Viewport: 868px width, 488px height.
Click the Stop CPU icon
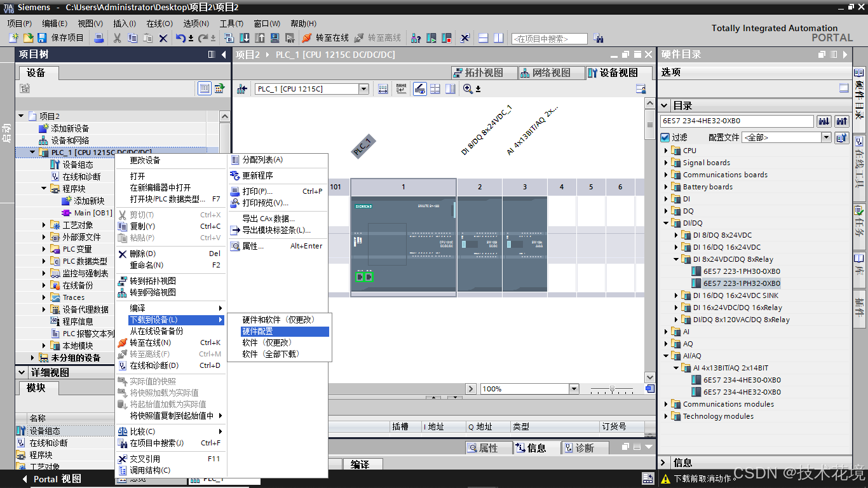[447, 38]
